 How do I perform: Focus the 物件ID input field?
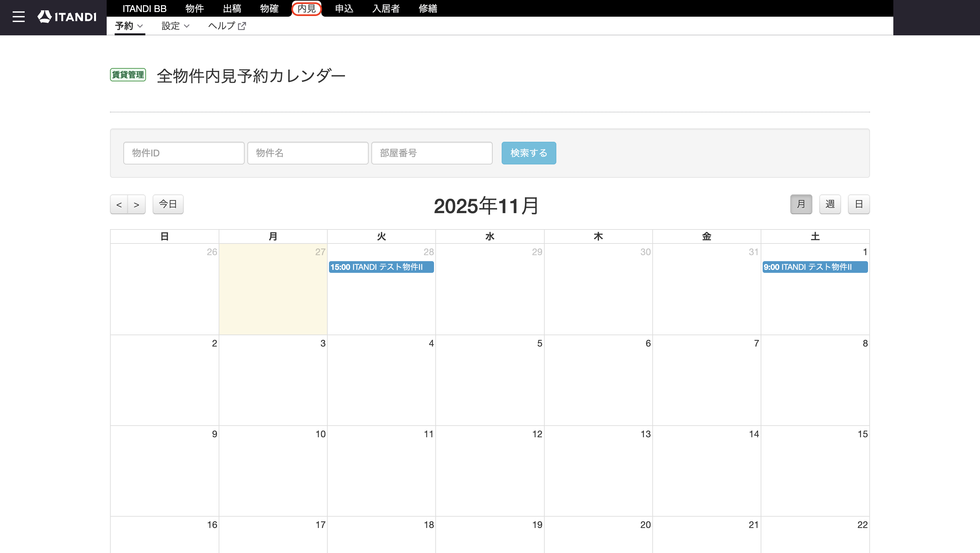(184, 153)
